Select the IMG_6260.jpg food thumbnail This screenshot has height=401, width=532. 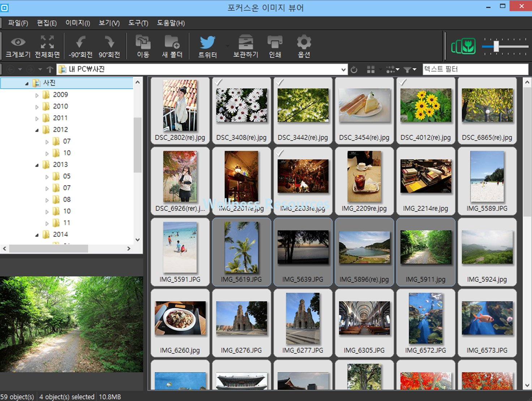coord(180,323)
